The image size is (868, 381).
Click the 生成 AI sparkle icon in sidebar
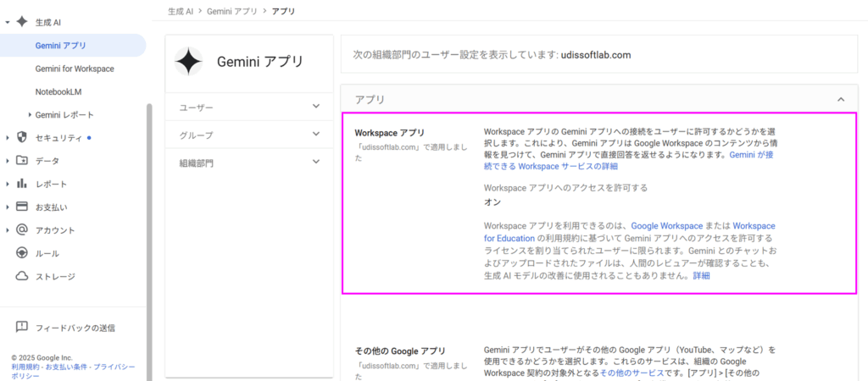(x=21, y=22)
